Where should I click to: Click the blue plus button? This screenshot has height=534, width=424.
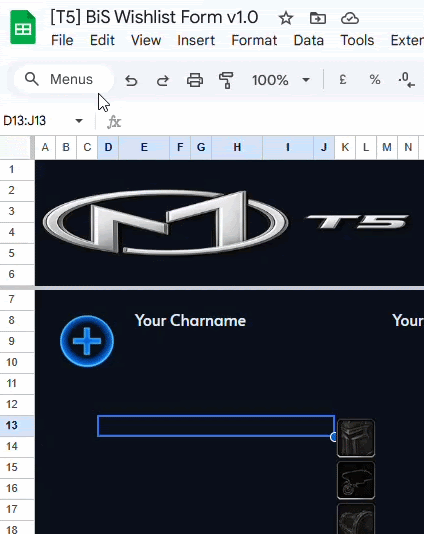[x=87, y=341]
